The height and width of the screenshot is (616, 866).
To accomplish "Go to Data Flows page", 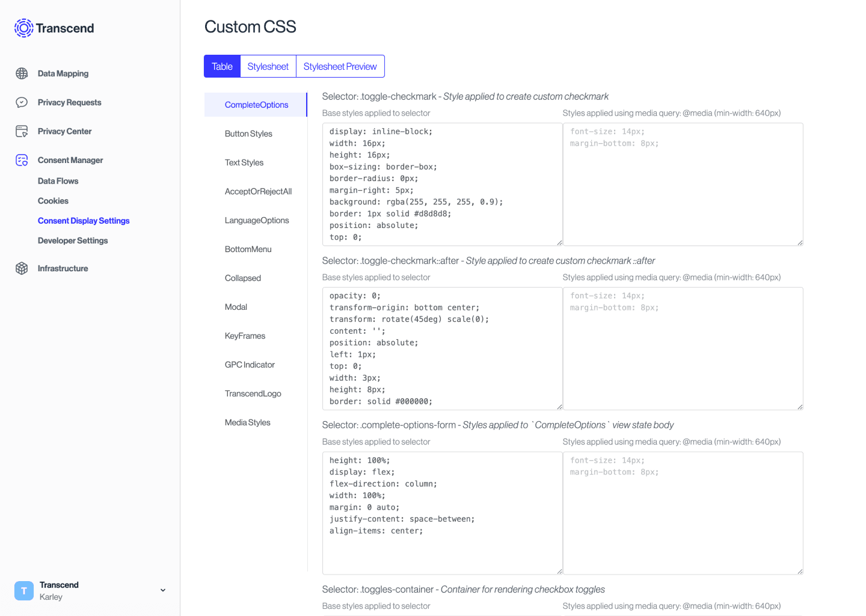I will pos(58,180).
